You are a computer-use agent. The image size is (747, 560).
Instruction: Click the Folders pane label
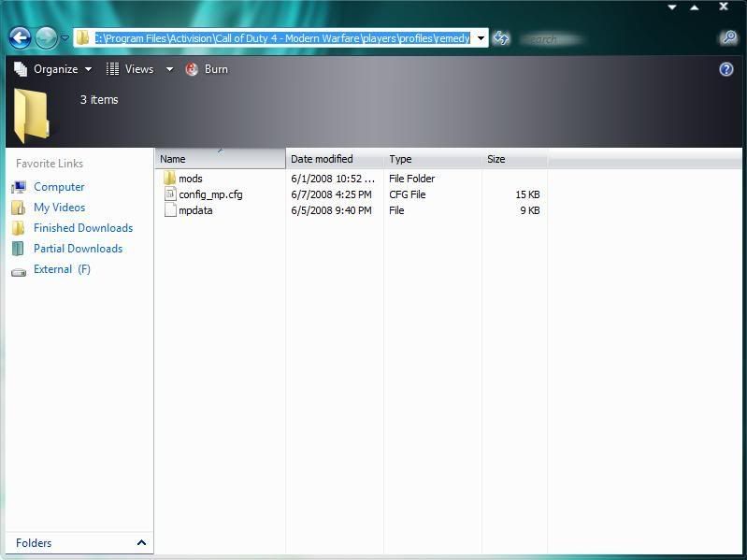[x=34, y=543]
